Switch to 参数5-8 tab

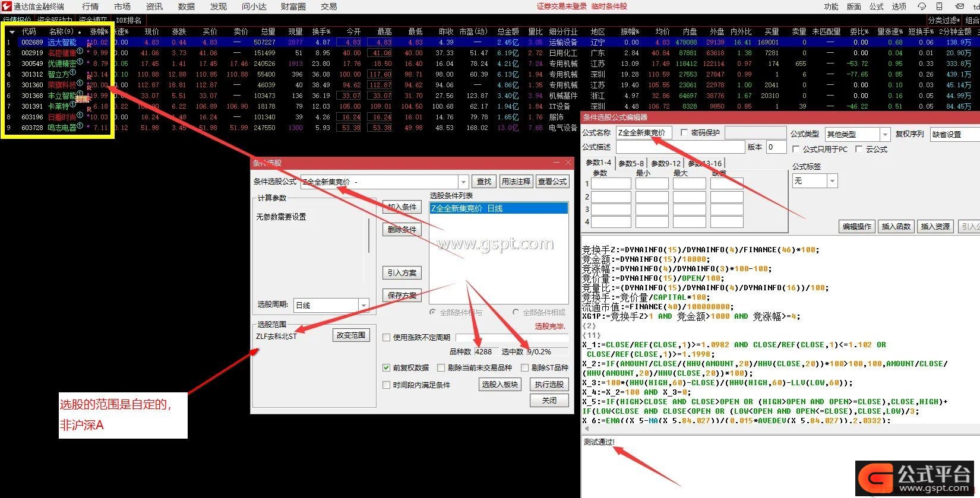pyautogui.click(x=631, y=163)
